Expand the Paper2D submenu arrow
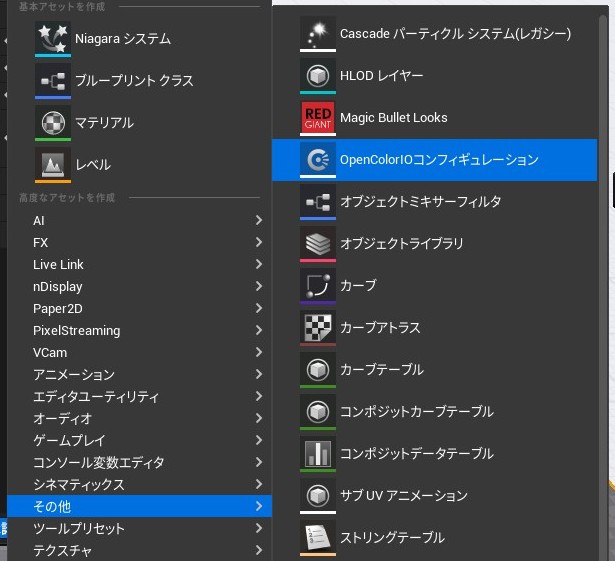This screenshot has height=561, width=615. click(258, 308)
